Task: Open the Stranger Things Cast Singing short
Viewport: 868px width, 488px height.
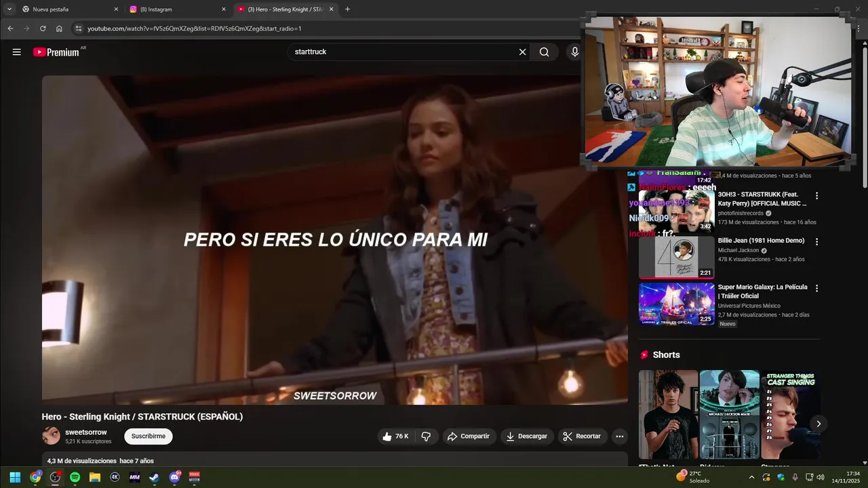Action: coord(790,414)
